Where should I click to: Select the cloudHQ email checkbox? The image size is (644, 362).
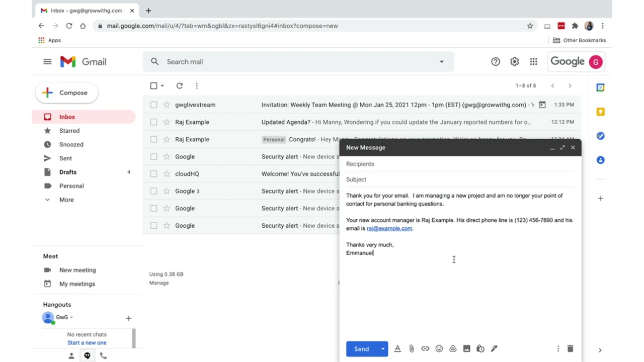coord(153,173)
